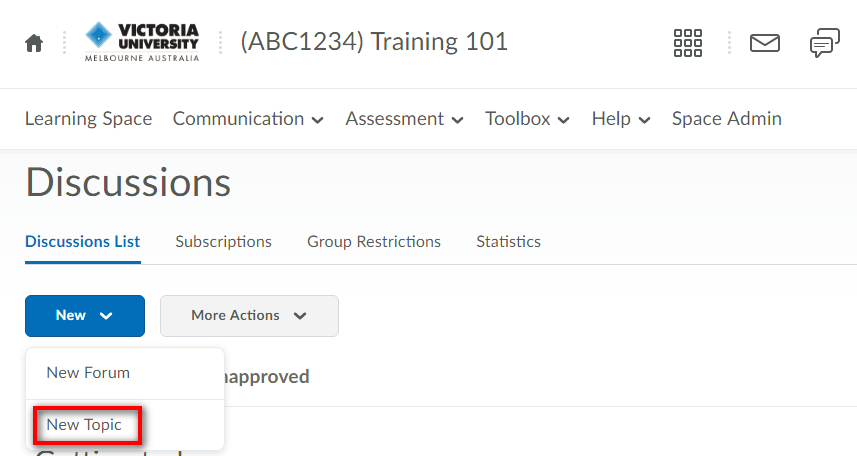Click the Victoria University logo
The height and width of the screenshot is (456, 857).
pos(142,42)
